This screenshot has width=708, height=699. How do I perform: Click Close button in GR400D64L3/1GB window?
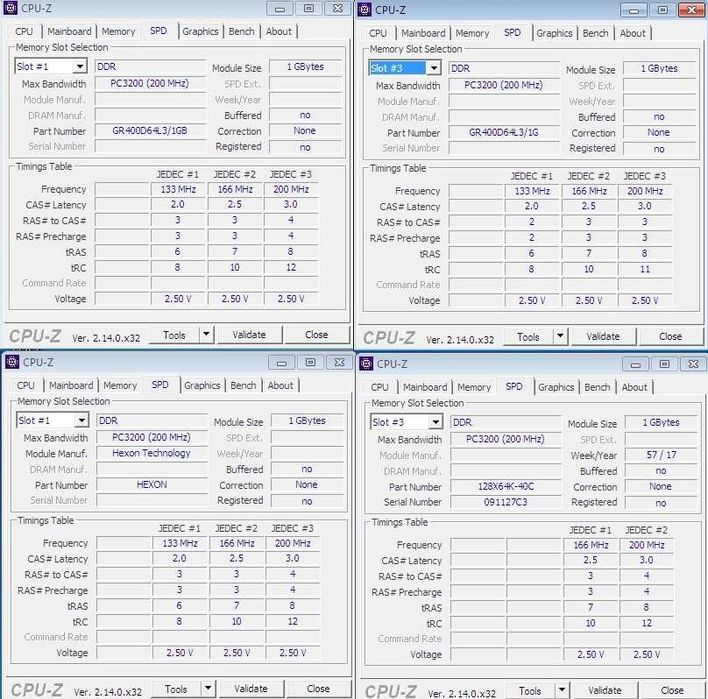coord(317,335)
